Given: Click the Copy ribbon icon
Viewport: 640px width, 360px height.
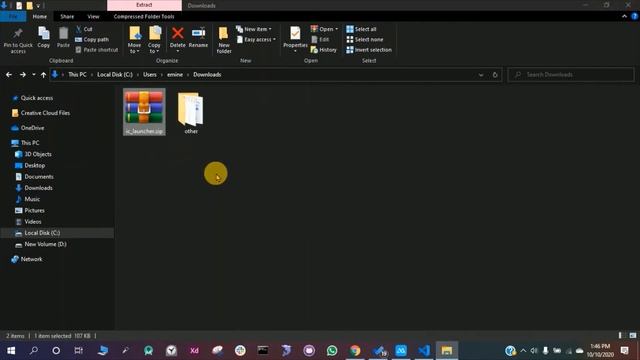Looking at the screenshot, I should [44, 38].
